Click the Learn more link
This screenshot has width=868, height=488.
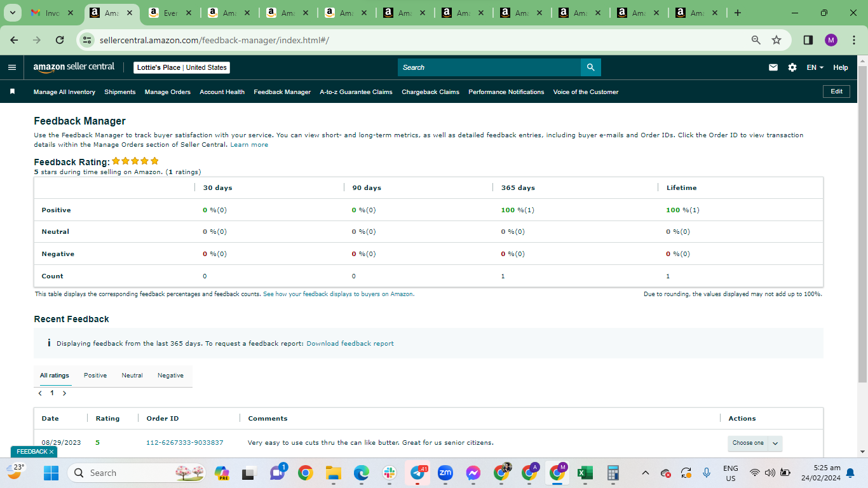point(249,145)
